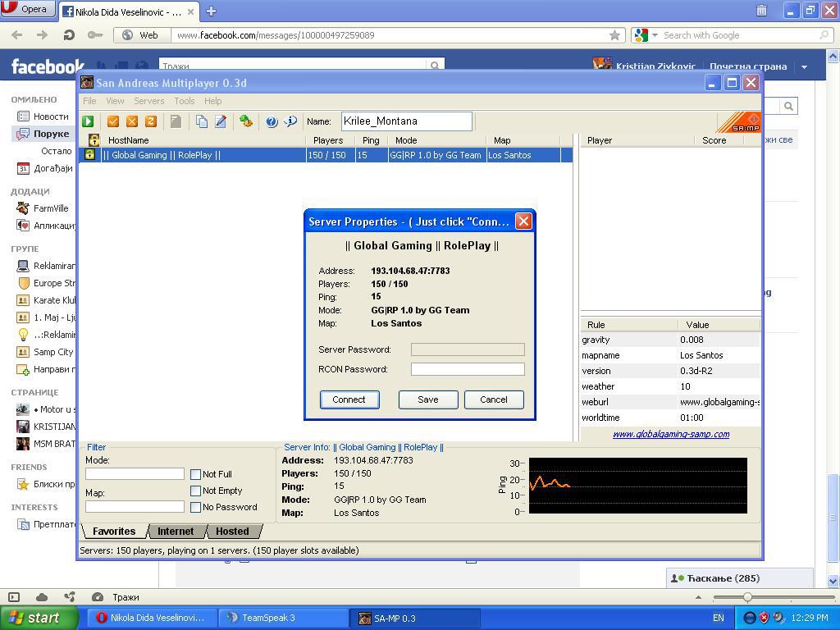Click the orange checkmark add-server icon
The width and height of the screenshot is (840, 630).
[112, 121]
